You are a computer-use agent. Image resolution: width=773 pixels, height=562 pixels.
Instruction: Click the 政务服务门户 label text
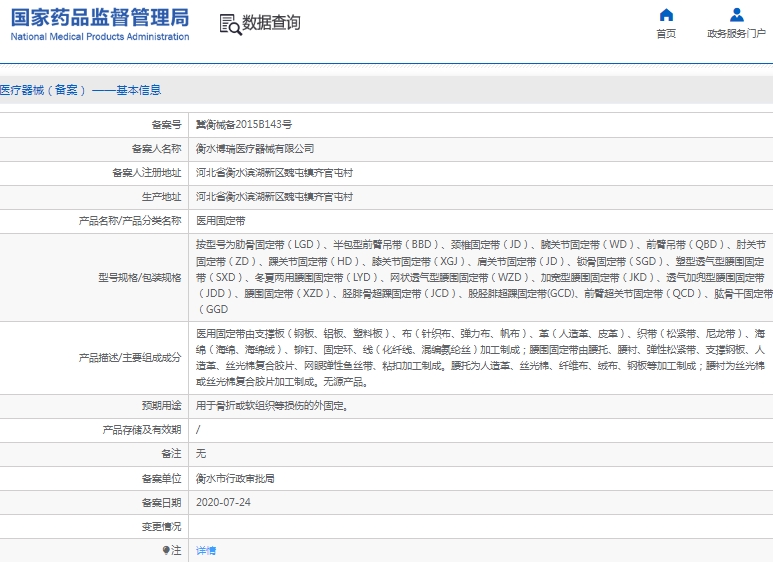[737, 34]
